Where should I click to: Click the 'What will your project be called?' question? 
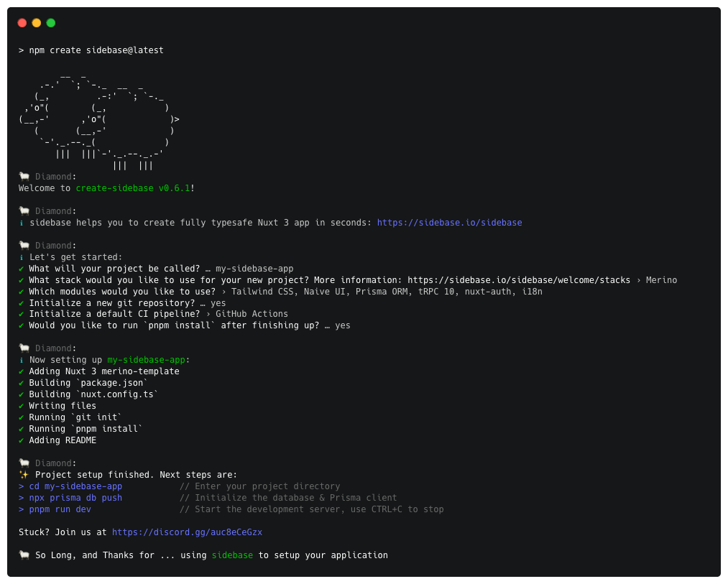click(x=114, y=269)
